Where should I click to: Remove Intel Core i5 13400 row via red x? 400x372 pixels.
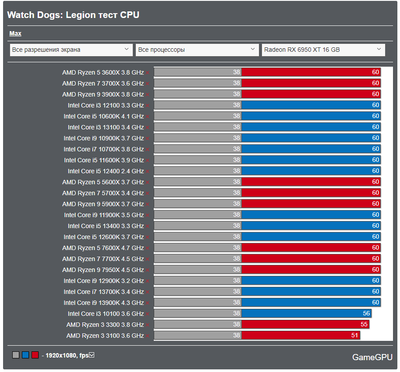[x=147, y=226]
